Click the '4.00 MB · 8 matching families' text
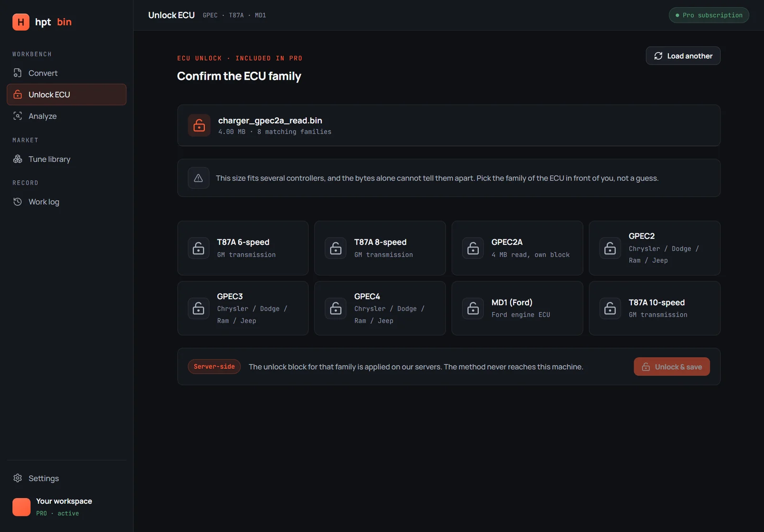This screenshot has width=764, height=532. (x=275, y=132)
